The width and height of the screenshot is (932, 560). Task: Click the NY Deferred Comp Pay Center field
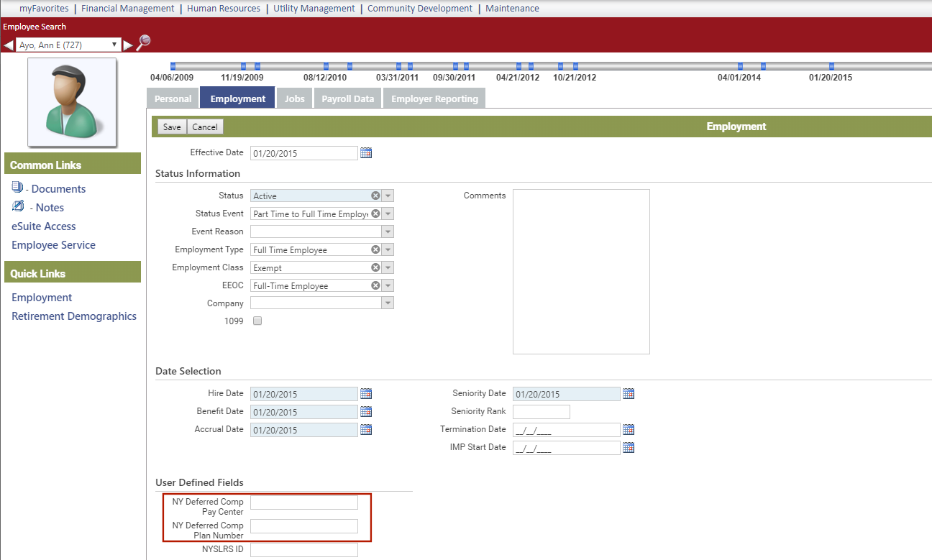click(x=303, y=502)
